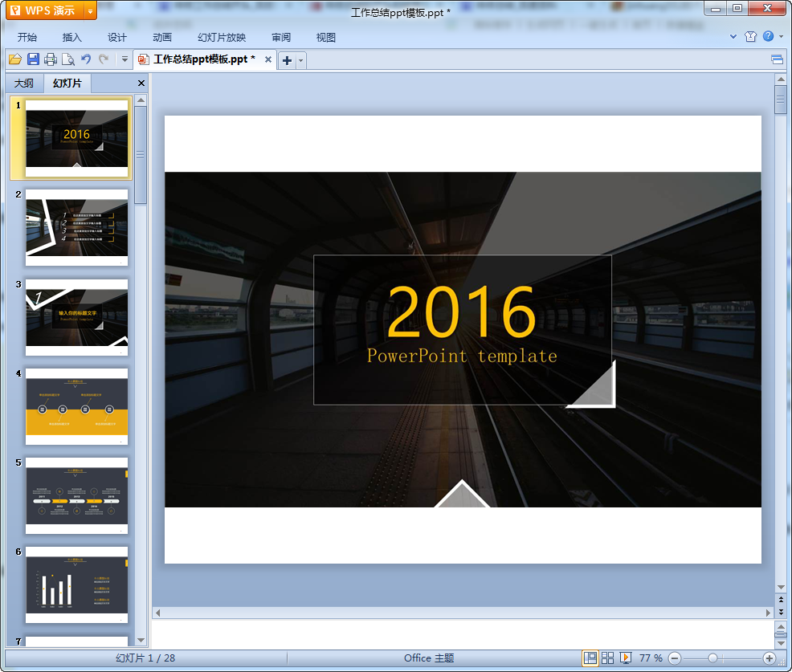
Task: Click the zoom in plus button
Action: 770,658
